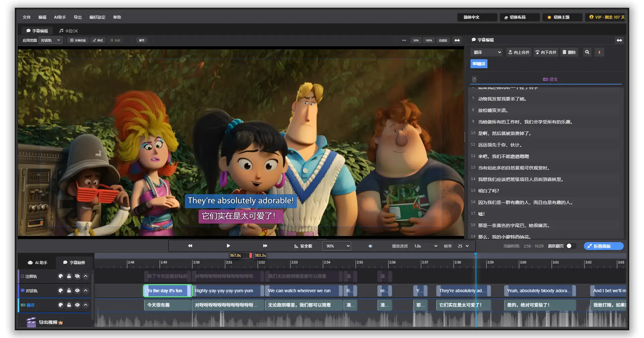Open color palette for 对话轨 track
The height and width of the screenshot is (338, 644).
pos(61,291)
